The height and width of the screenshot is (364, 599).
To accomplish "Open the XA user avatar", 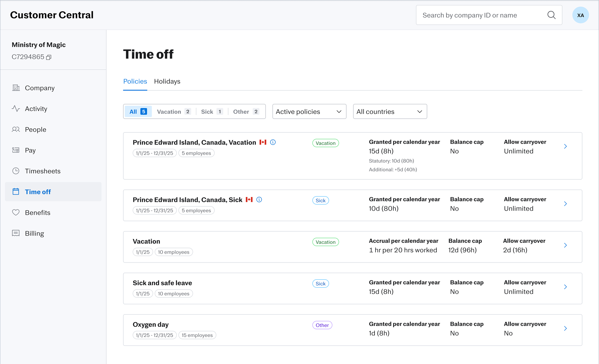I will tap(581, 15).
